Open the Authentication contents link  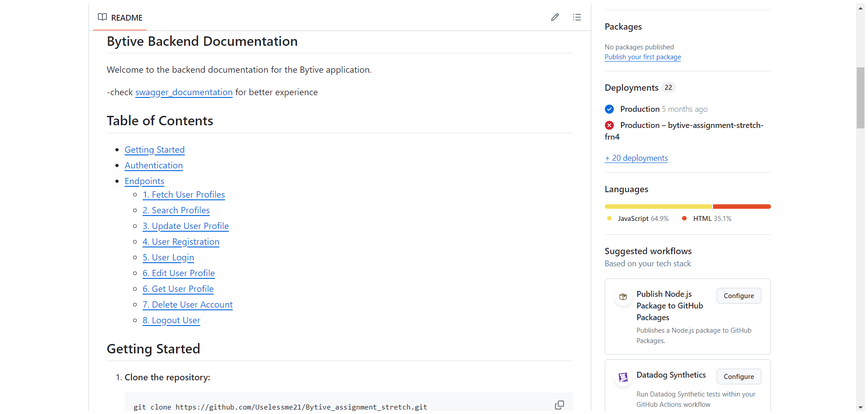154,166
